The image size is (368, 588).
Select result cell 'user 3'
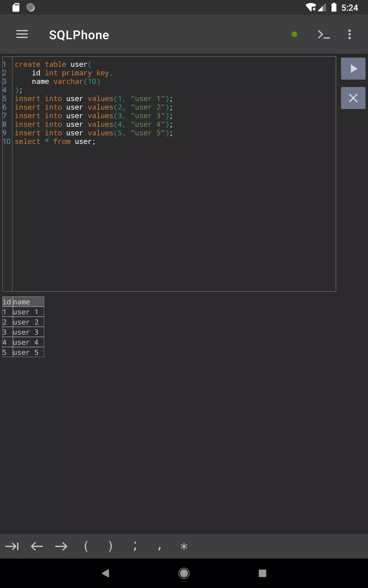28,332
